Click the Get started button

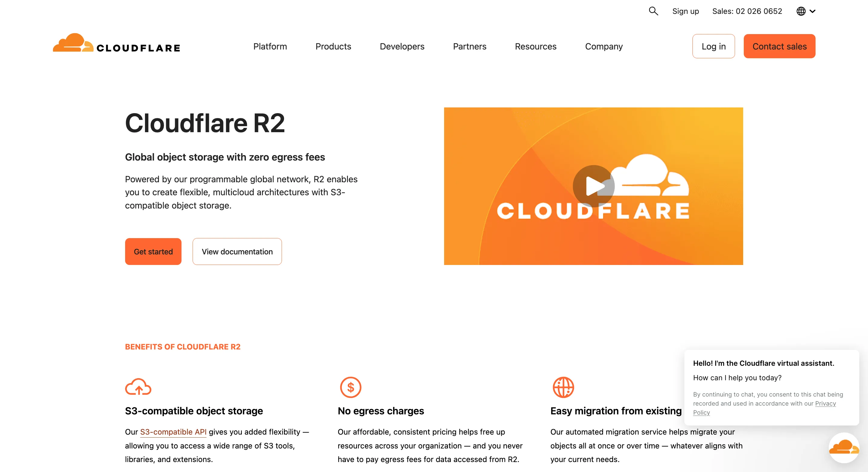pyautogui.click(x=153, y=251)
